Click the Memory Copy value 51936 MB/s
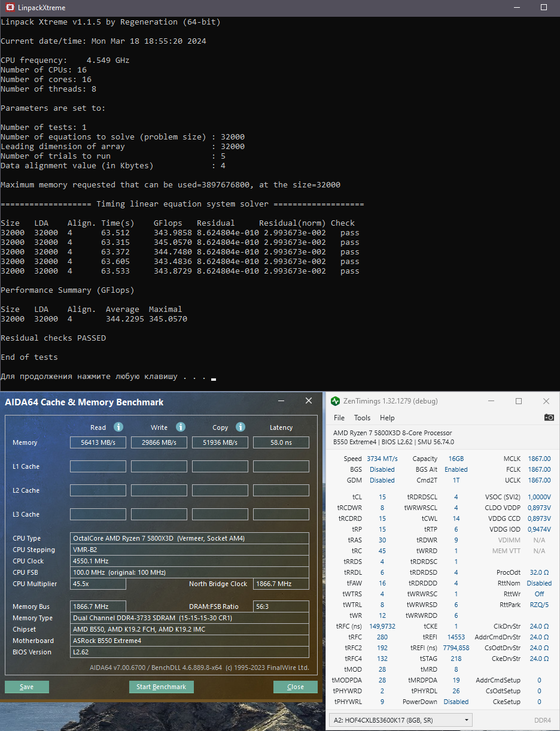 [x=220, y=442]
